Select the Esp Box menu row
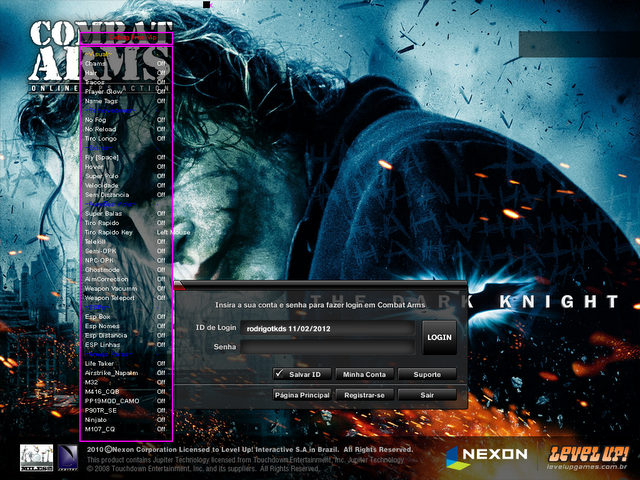Image resolution: width=640 pixels, height=480 pixels. pos(126,317)
